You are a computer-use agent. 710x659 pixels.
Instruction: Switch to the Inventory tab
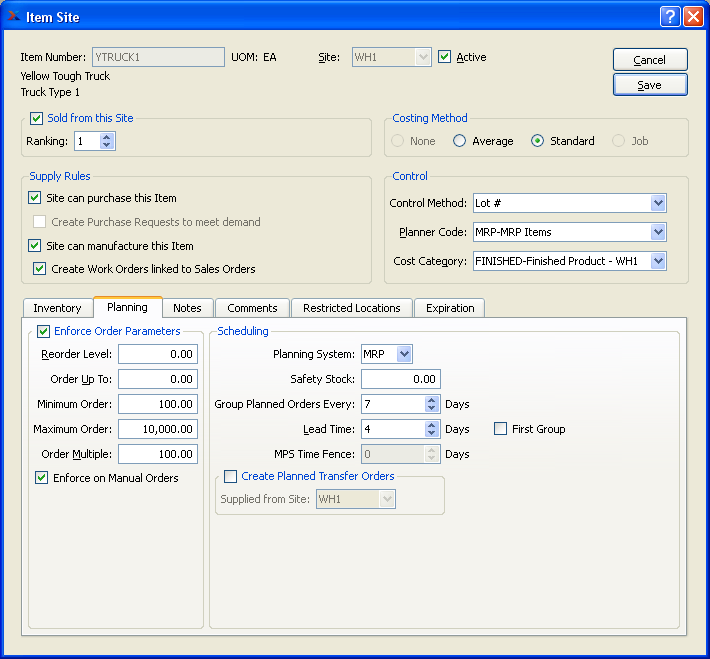(57, 308)
